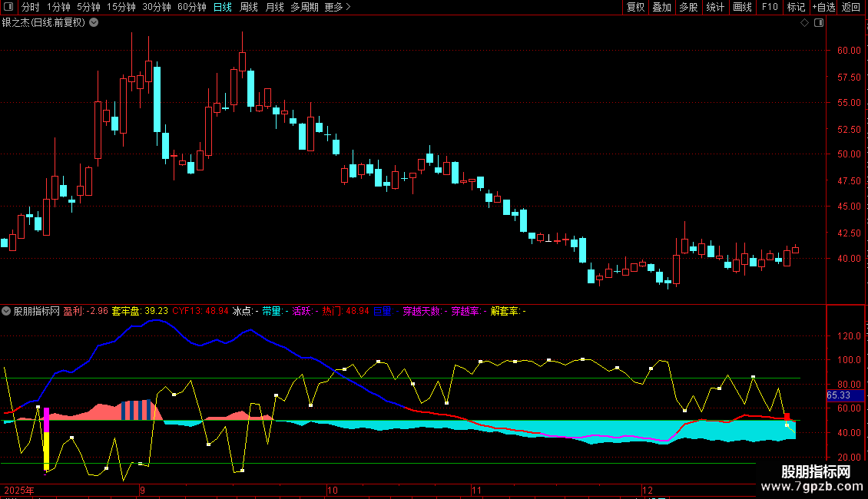Screen dimensions: 868x499
Task: Open F10 company information
Action: coord(769,7)
